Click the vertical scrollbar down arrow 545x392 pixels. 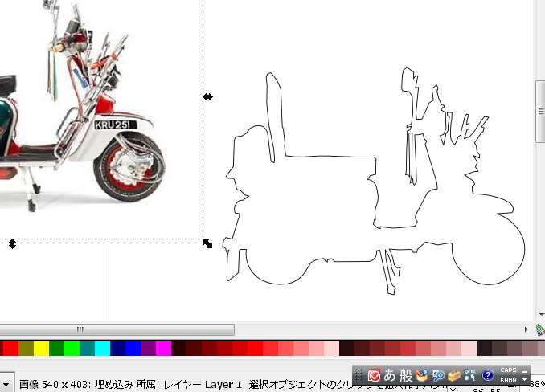coord(541,315)
